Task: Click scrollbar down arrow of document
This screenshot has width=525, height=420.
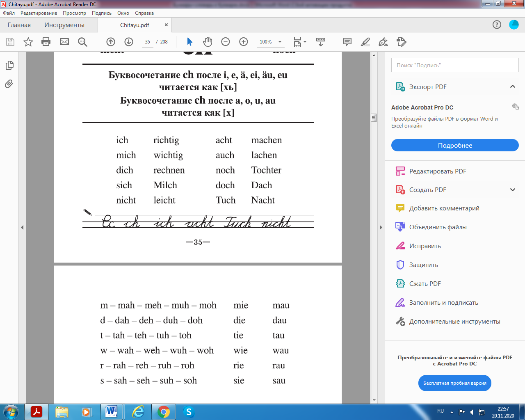Action: (374, 400)
